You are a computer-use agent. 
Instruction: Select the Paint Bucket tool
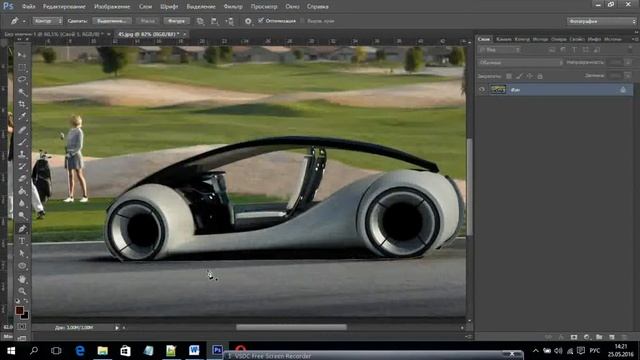tap(22, 191)
